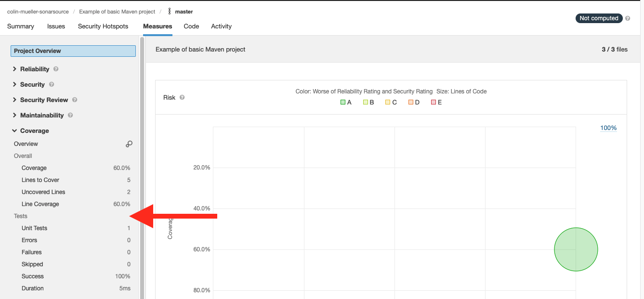The height and width of the screenshot is (299, 644).
Task: Switch to the Issues tab
Action: (56, 26)
